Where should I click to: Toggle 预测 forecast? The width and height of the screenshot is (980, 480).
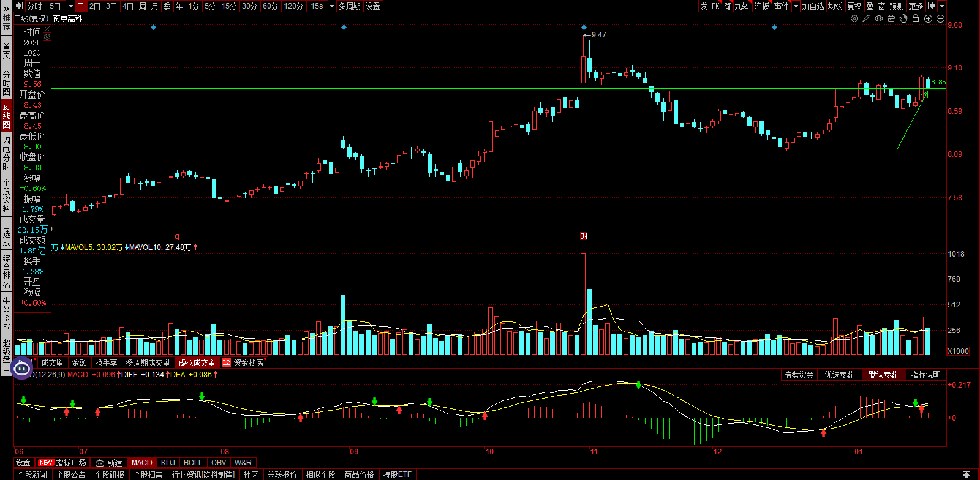tap(897, 6)
